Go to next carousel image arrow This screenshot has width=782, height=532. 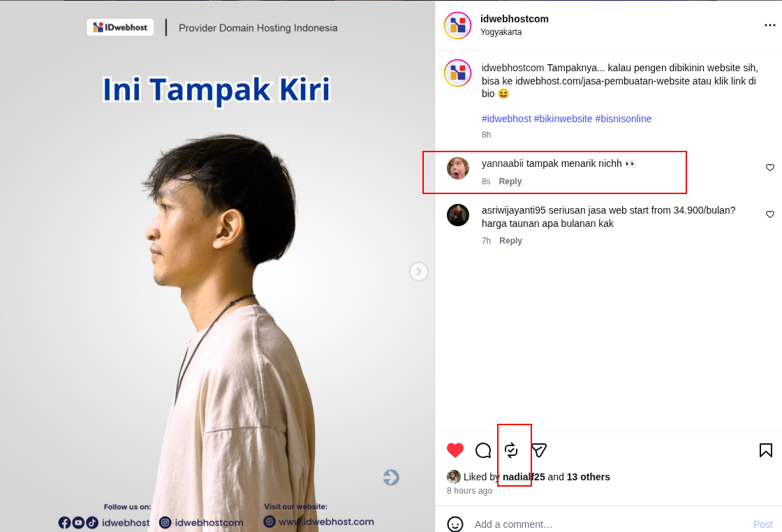click(x=419, y=271)
